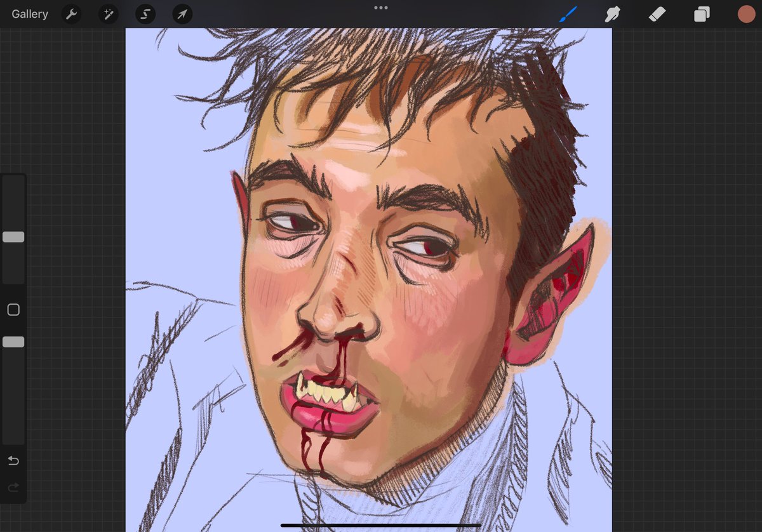Open the three-dot multitasking menu
The width and height of the screenshot is (762, 532).
tap(381, 8)
